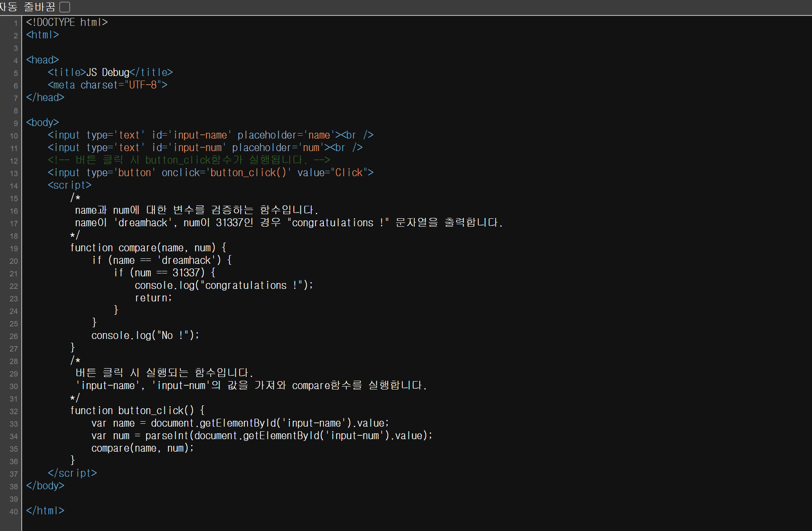Click the 'input-num' id on line 11

click(197, 147)
